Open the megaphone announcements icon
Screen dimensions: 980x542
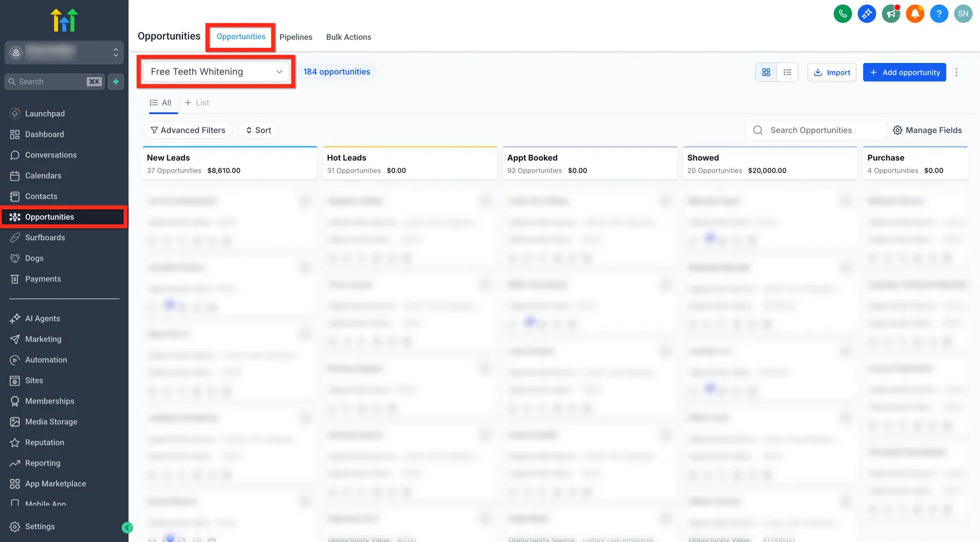(x=891, y=13)
